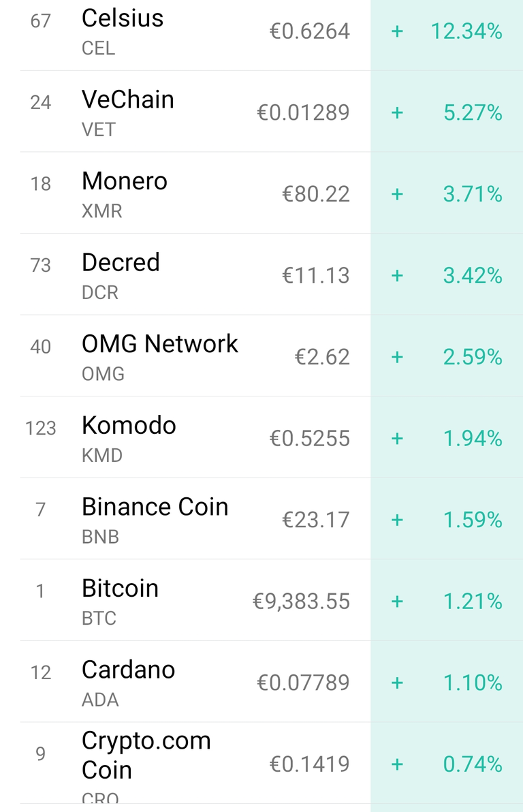The image size is (523, 812).
Task: Open Cardano coin entry
Action: coord(261,681)
